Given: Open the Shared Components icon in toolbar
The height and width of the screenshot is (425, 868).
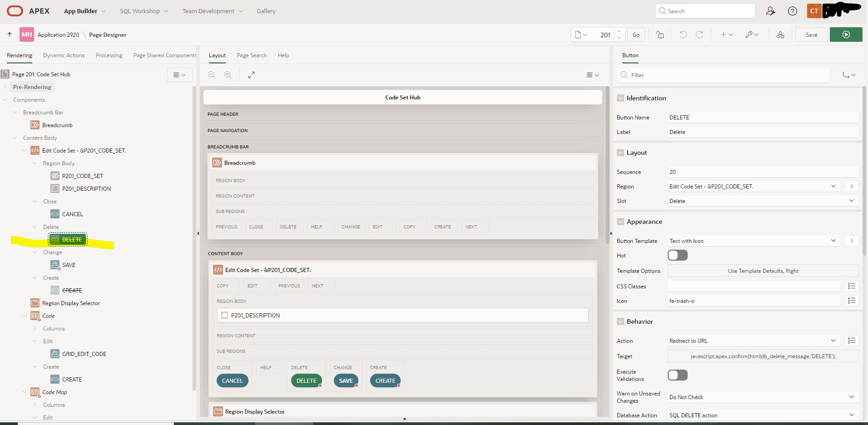Looking at the screenshot, I should 780,35.
